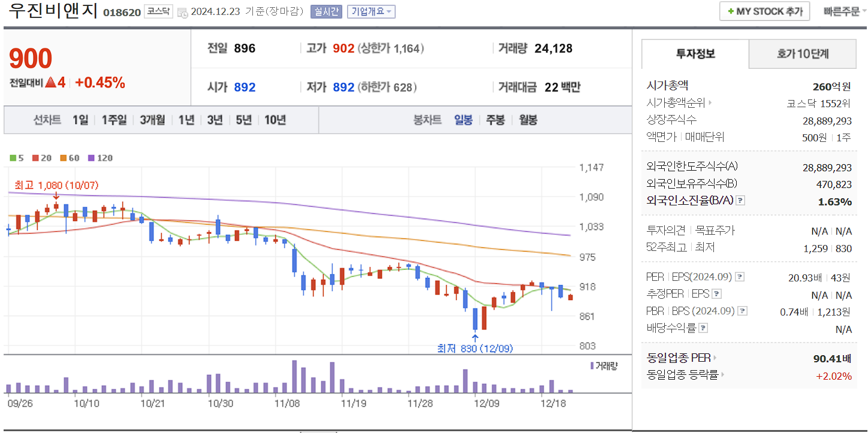Image resolution: width=868 pixels, height=433 pixels.
Task: Switch to the 호가 10단계 tab
Action: coord(802,53)
